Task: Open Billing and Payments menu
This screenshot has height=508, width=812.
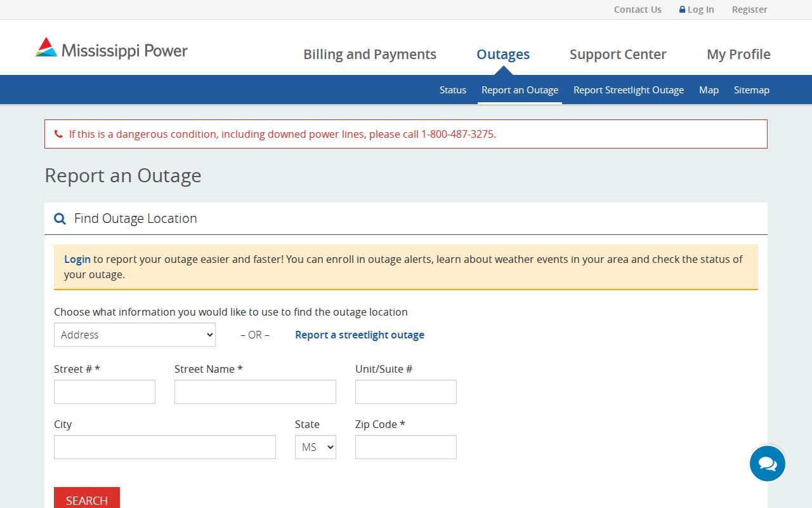Action: [x=370, y=55]
